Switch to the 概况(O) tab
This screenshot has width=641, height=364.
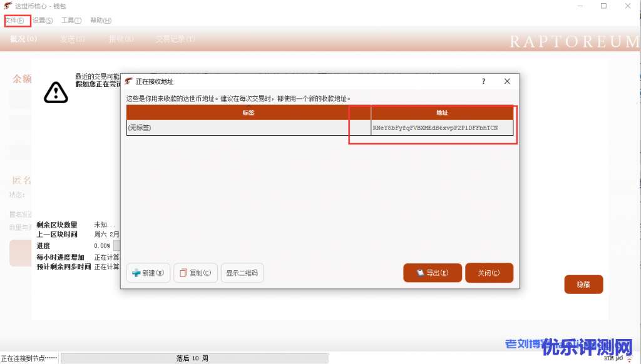(23, 39)
